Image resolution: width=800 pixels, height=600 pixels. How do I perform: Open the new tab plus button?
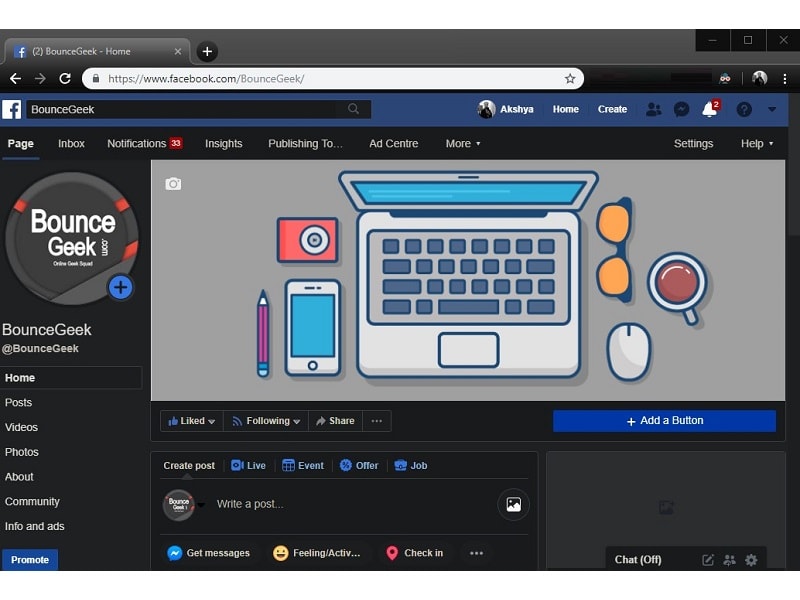pos(207,52)
